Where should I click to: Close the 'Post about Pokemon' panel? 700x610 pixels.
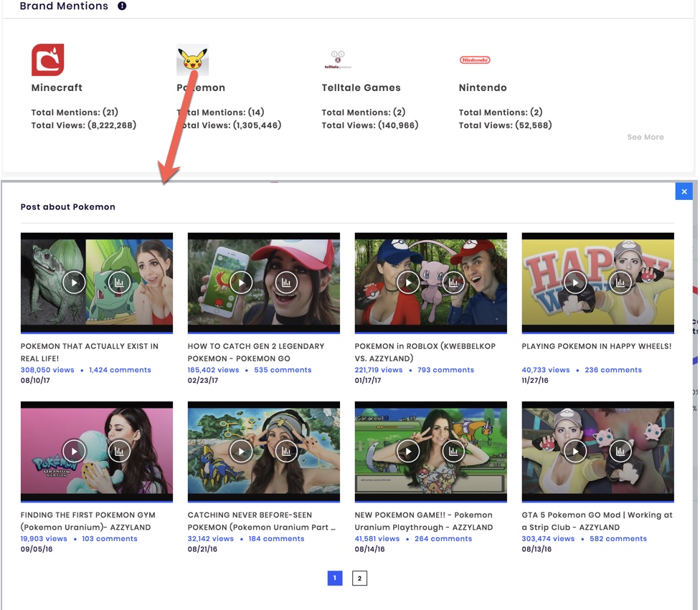[684, 191]
